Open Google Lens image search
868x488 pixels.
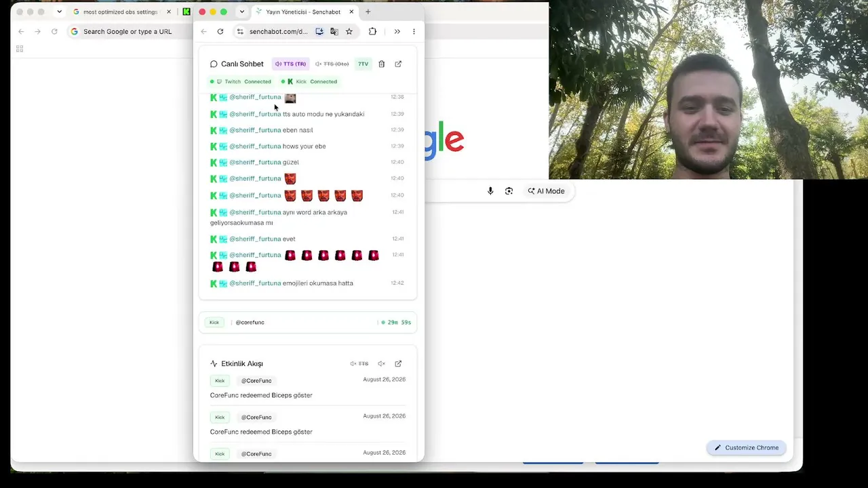tap(509, 191)
